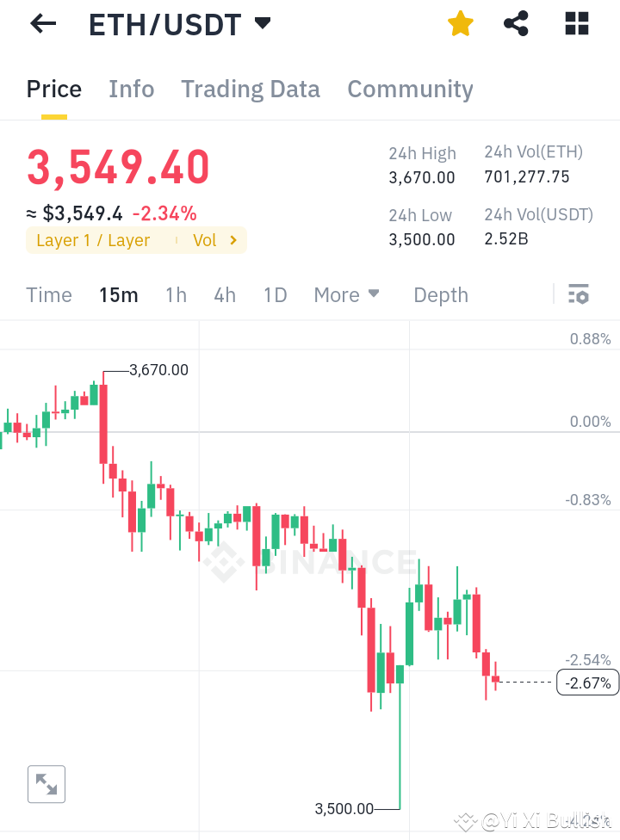Select the Time chart view
Screen dimensions: 620x840
[49, 294]
